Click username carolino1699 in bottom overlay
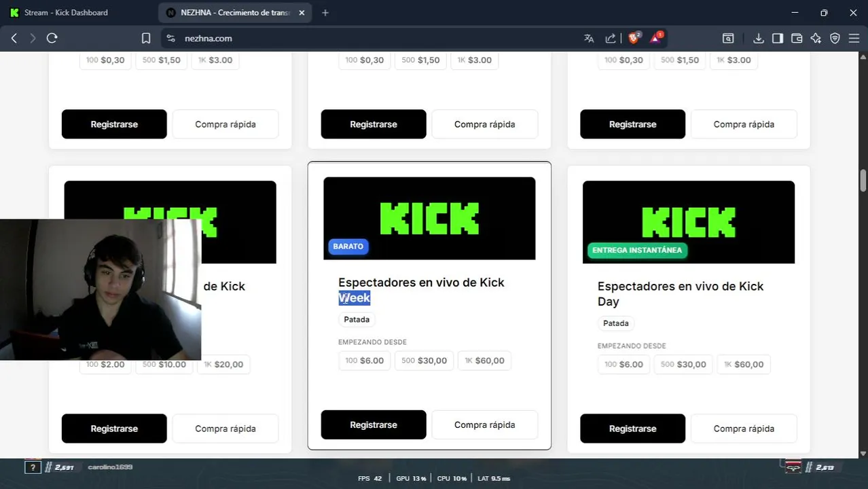 click(x=110, y=467)
